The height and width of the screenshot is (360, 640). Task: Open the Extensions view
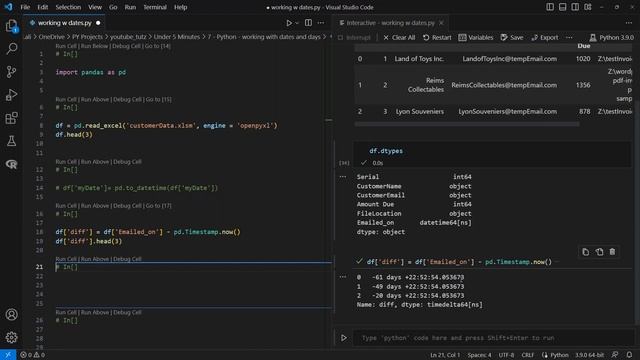pos(11,118)
